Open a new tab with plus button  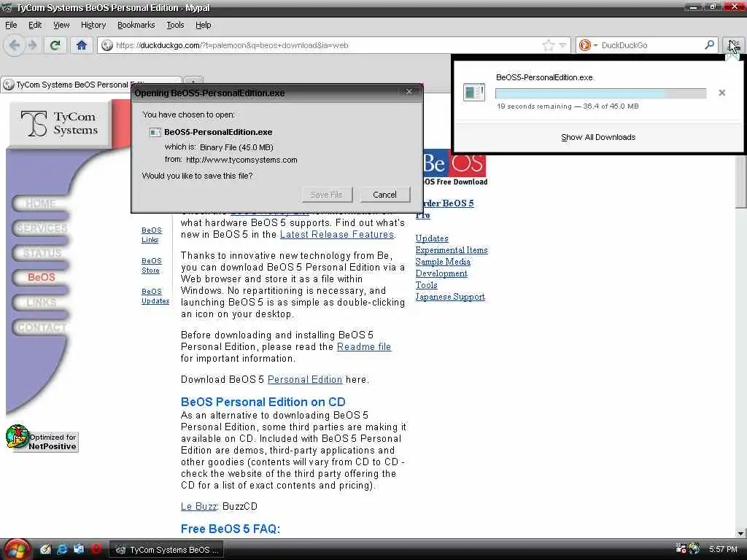coord(193,80)
